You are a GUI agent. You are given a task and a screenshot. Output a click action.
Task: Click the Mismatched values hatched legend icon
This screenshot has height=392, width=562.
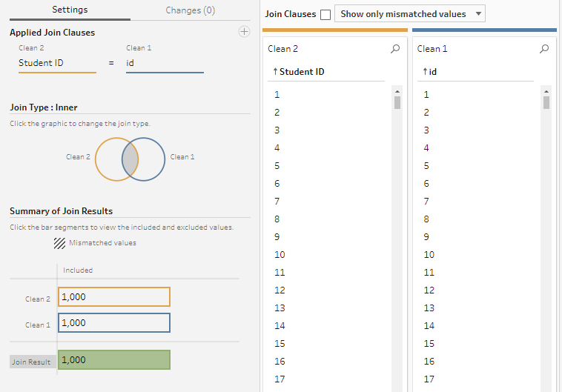coord(59,242)
